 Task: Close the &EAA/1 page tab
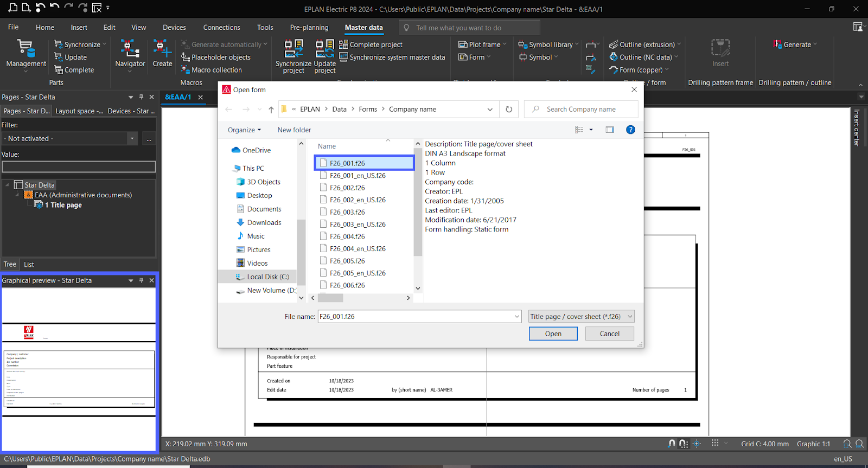coord(200,97)
